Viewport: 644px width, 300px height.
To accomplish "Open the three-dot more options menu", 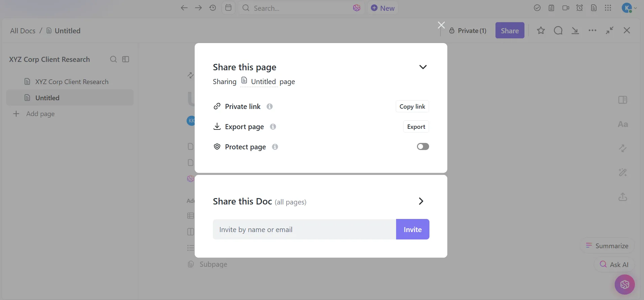I will pyautogui.click(x=592, y=31).
